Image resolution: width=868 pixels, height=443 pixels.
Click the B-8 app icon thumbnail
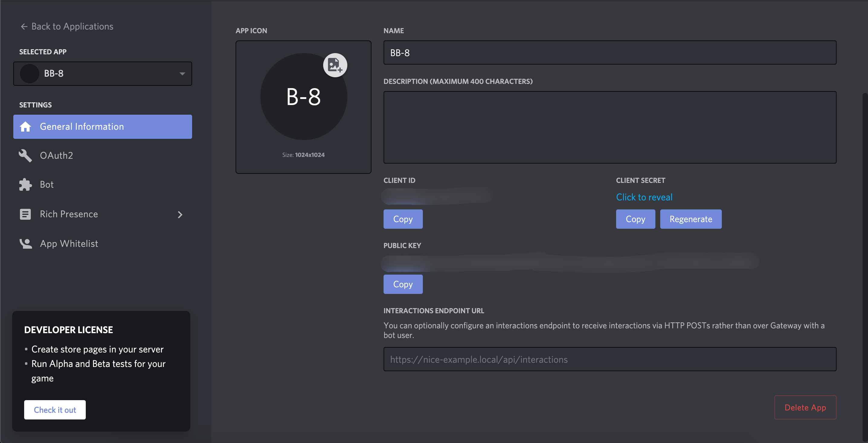(304, 97)
